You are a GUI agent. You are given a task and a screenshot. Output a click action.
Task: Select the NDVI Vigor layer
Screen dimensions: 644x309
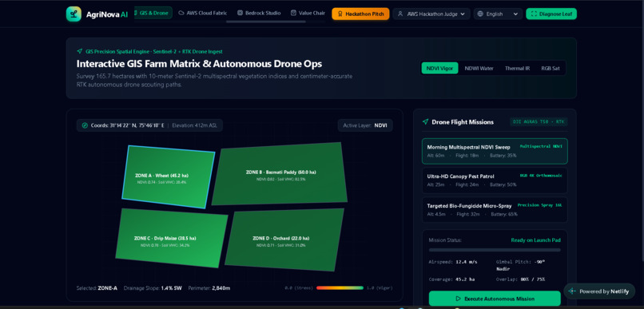point(439,68)
